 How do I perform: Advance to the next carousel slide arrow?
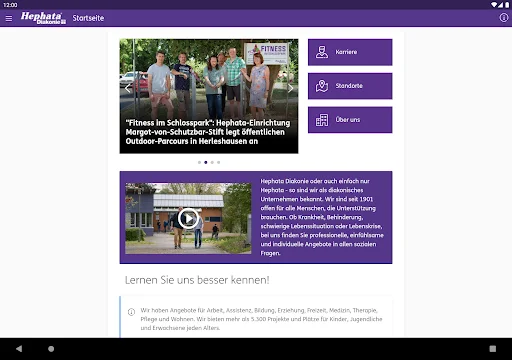pos(290,88)
